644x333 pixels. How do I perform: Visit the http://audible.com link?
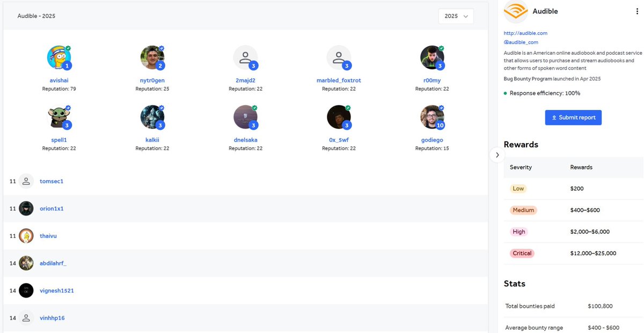[x=525, y=33]
